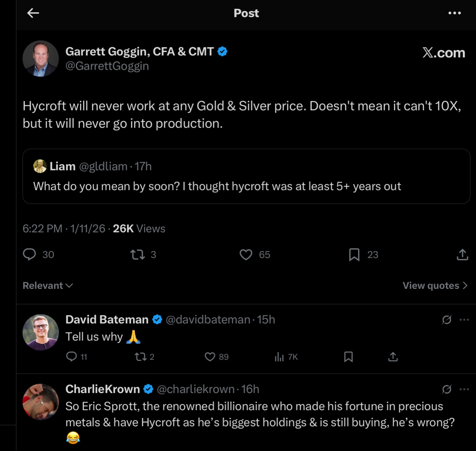View analytics on David Bateman's reply
Screen dimensions: 476x451
click(279, 357)
